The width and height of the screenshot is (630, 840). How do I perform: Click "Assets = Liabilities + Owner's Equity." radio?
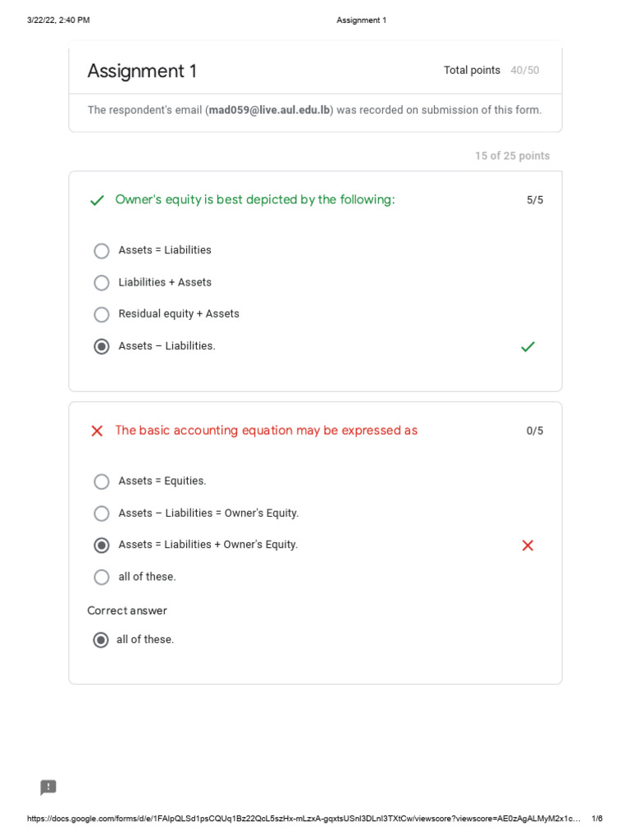[102, 546]
